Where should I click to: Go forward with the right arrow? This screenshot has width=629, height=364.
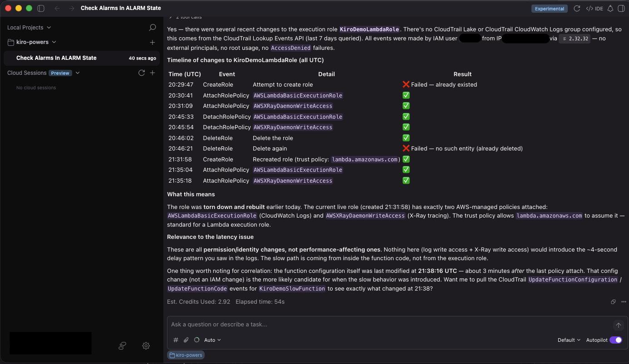(x=72, y=8)
